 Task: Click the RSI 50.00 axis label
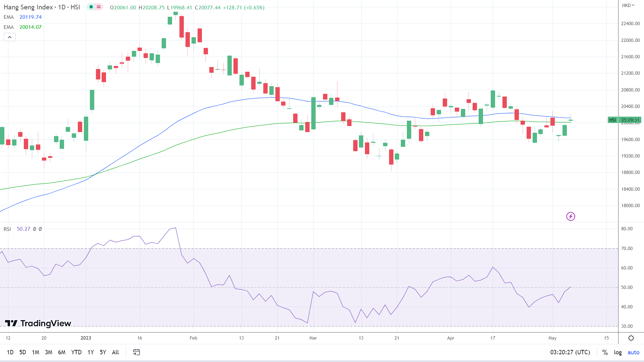(x=627, y=287)
